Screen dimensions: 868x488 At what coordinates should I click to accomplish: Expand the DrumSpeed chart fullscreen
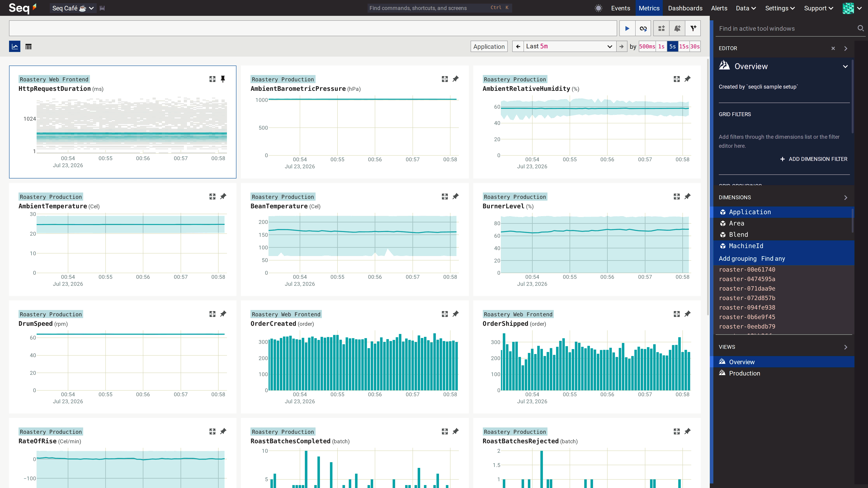pos(212,314)
